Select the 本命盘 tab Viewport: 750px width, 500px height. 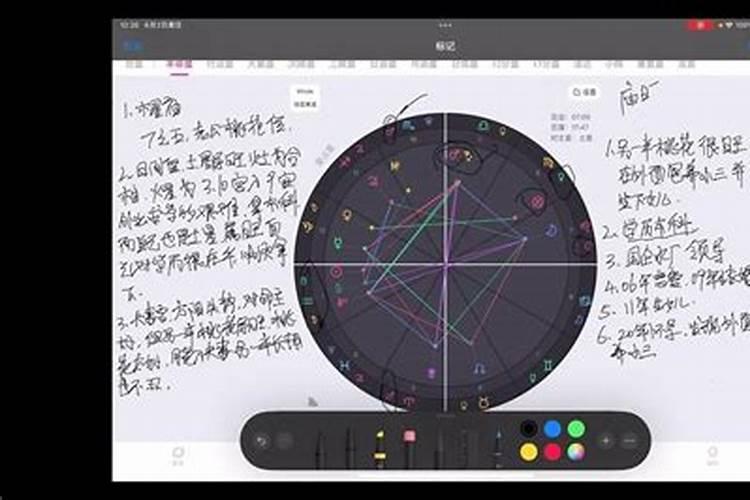(179, 65)
